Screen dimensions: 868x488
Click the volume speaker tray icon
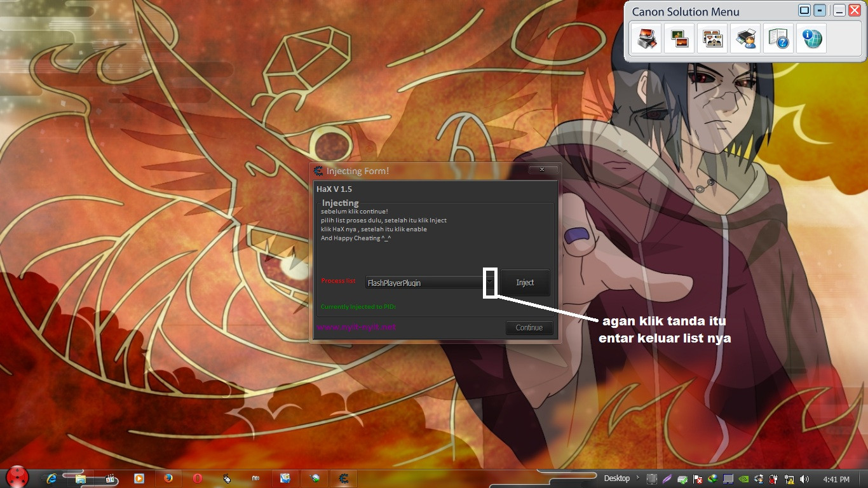pos(804,479)
